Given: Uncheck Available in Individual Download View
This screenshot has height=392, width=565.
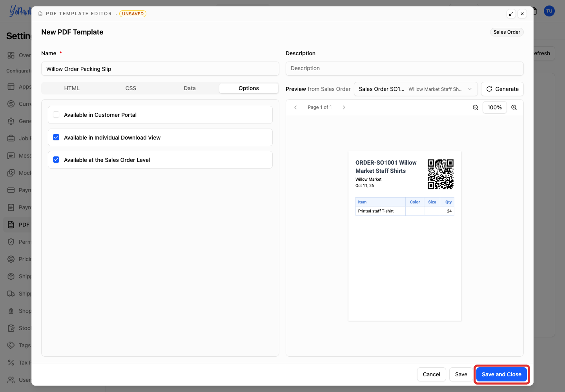Looking at the screenshot, I should (x=56, y=138).
